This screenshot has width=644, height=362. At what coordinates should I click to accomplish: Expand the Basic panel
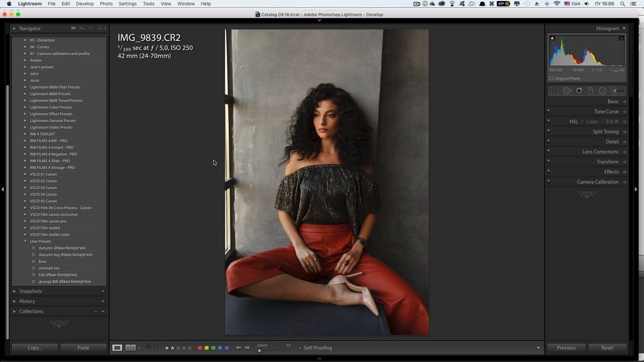613,101
